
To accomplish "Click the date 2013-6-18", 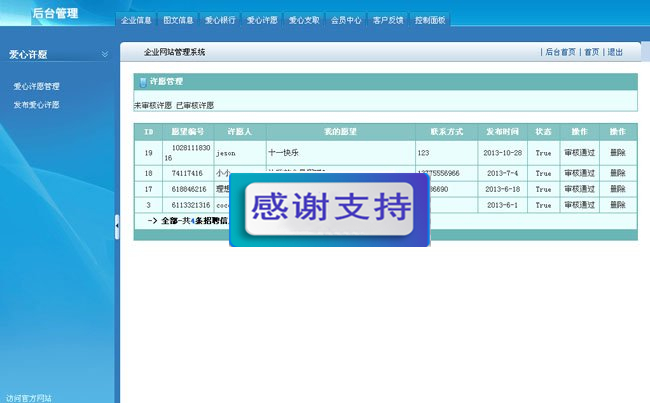I will 502,189.
